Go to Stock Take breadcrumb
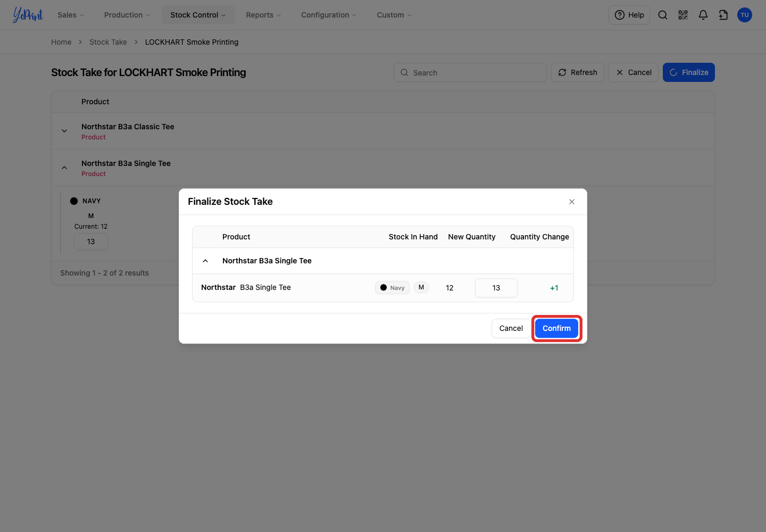 click(x=108, y=42)
